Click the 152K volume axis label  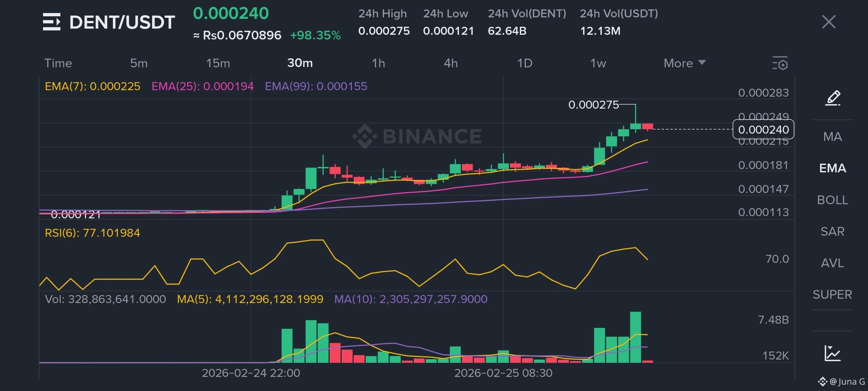pos(776,356)
